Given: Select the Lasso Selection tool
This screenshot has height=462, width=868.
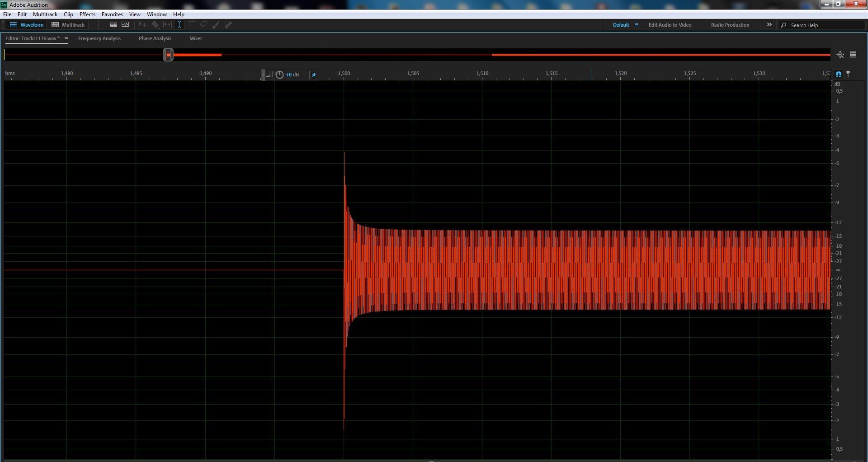Looking at the screenshot, I should point(204,25).
